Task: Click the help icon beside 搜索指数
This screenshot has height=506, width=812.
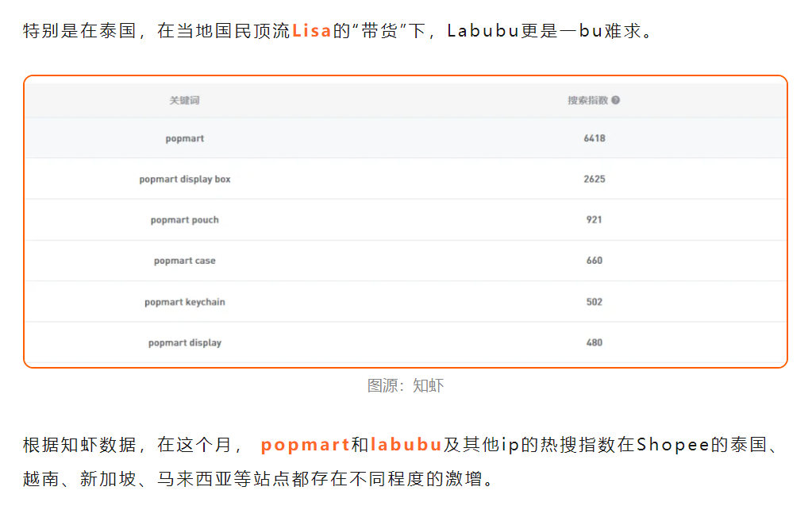Action: point(615,100)
